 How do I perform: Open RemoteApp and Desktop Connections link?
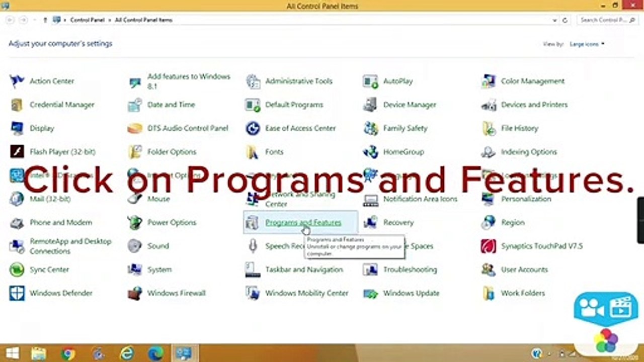70,246
